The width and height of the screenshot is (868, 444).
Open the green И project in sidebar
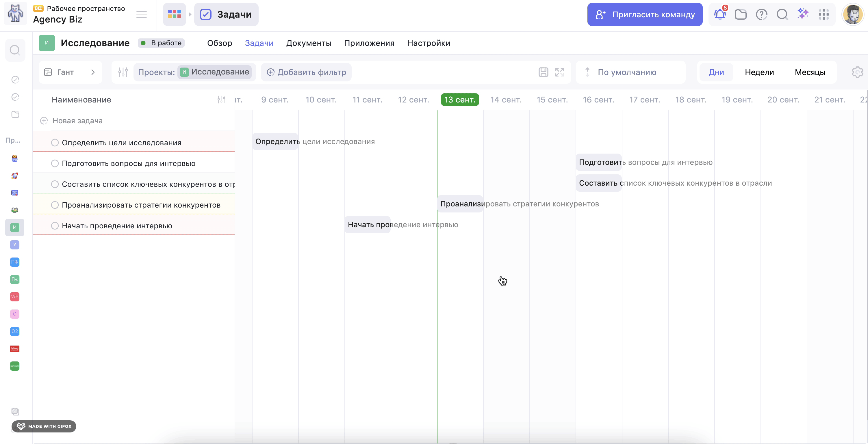[15, 227]
